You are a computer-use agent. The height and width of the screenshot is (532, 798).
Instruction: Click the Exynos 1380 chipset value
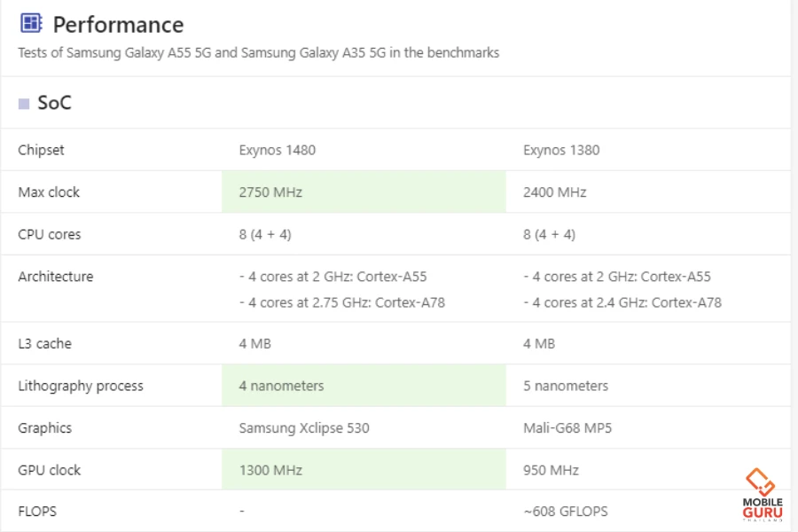(561, 150)
